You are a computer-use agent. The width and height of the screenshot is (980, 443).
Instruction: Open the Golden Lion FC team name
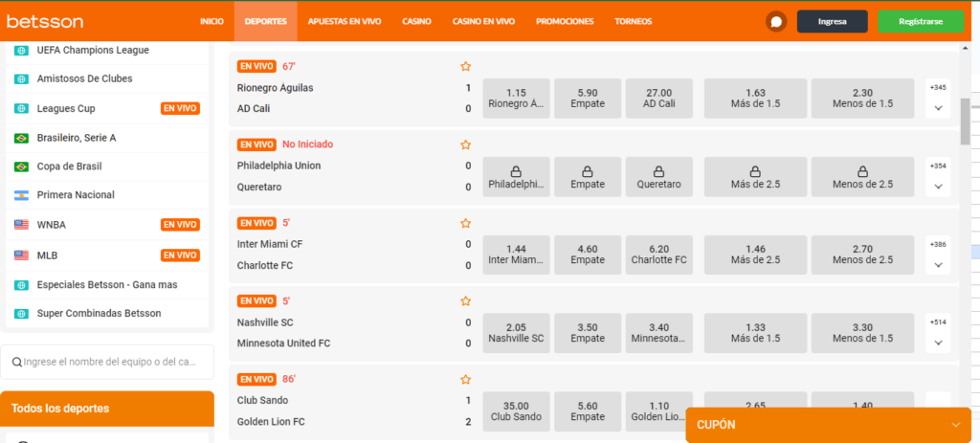[271, 422]
